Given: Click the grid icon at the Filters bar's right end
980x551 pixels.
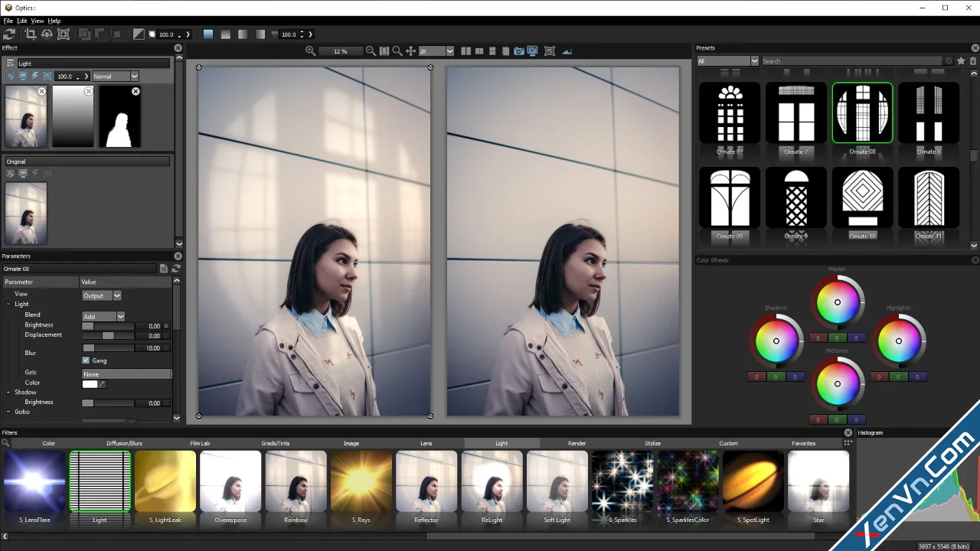Looking at the screenshot, I should [x=848, y=443].
